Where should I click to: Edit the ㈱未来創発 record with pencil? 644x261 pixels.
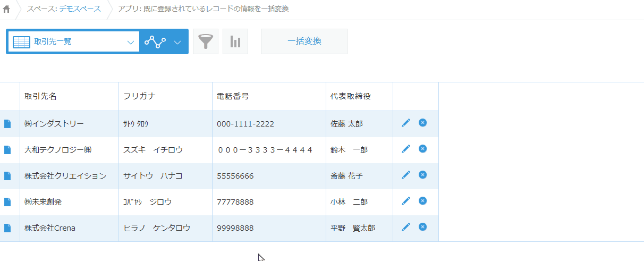coord(406,201)
